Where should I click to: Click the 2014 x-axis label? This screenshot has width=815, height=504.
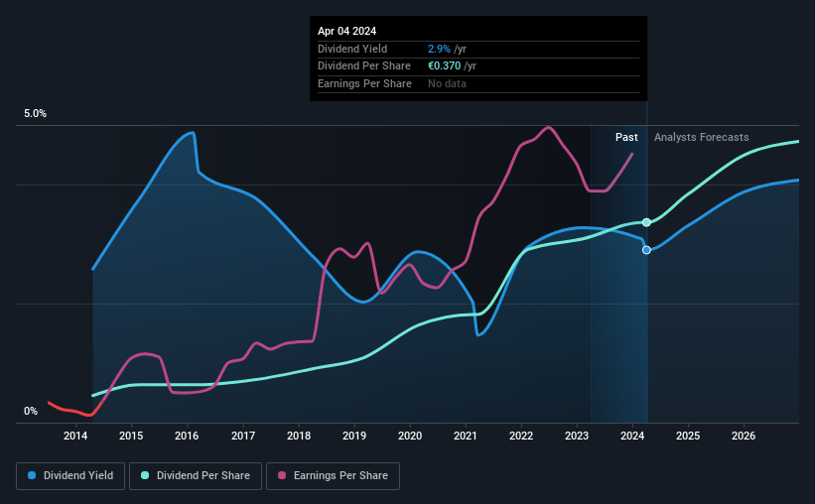coord(75,436)
